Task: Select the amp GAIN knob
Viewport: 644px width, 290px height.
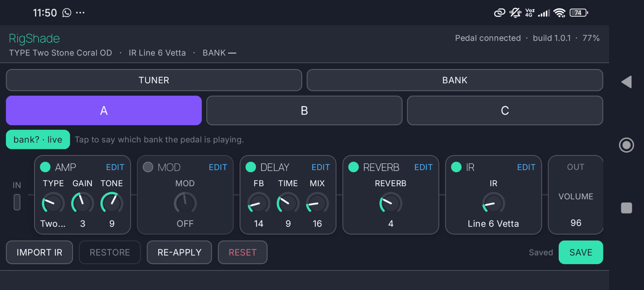Action: 82,203
